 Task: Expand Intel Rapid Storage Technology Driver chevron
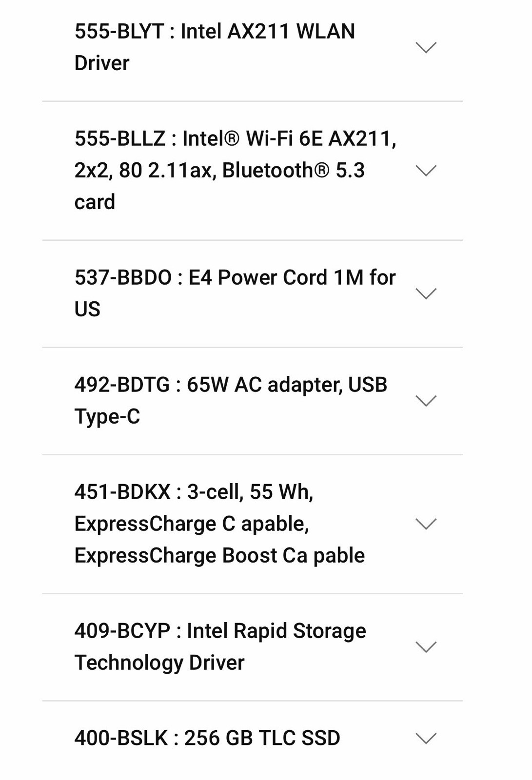[426, 647]
